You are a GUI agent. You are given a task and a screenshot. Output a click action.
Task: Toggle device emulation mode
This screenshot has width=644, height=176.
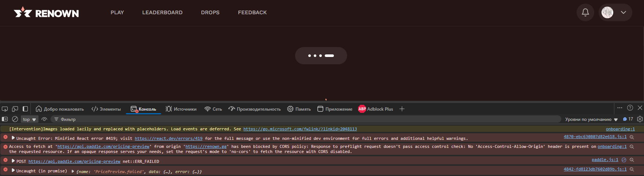(x=15, y=109)
